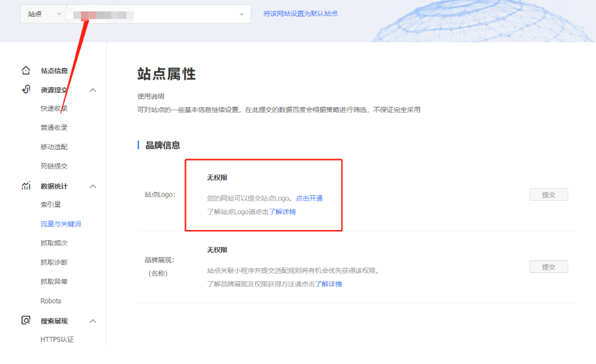
Task: Collapse the 数据统计 section chevron
Action: [93, 186]
